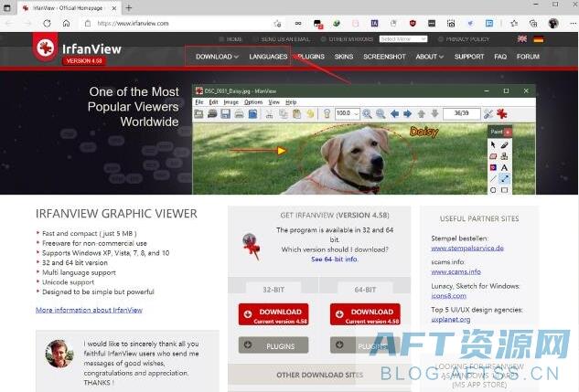This screenshot has height=392, width=579.
Task: Open the Select Mirror dropdown
Action: (403, 39)
